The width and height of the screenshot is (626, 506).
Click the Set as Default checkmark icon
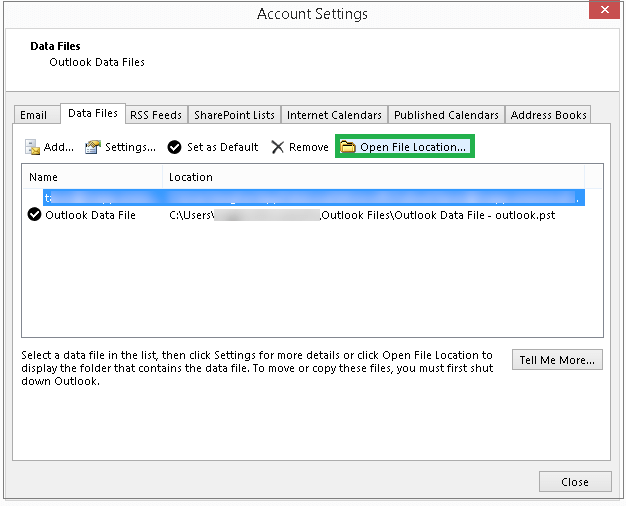coord(174,147)
